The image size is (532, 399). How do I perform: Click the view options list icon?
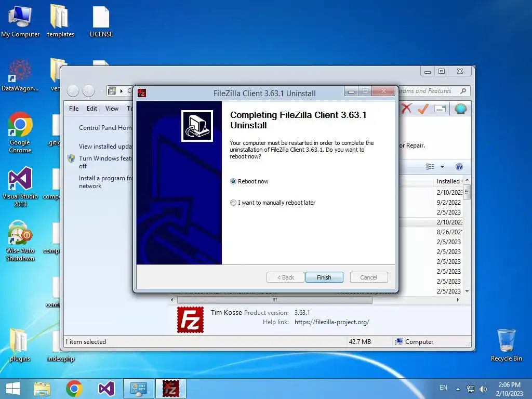(x=430, y=166)
